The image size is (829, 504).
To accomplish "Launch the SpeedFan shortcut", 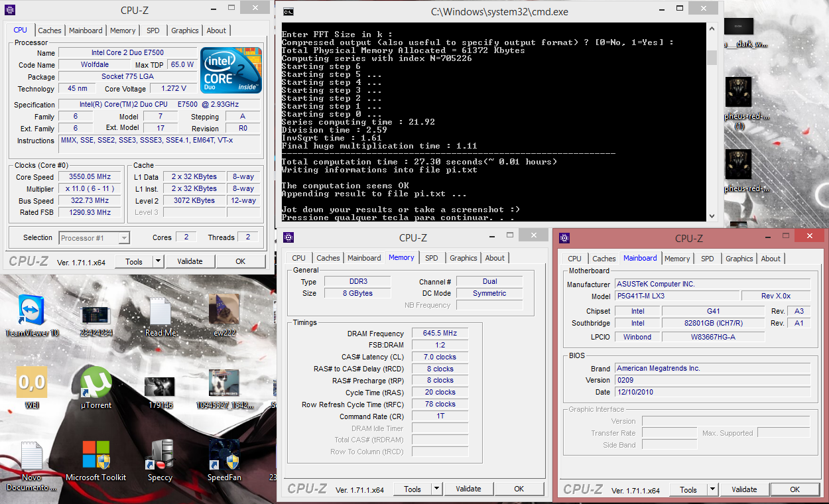I will [223, 455].
